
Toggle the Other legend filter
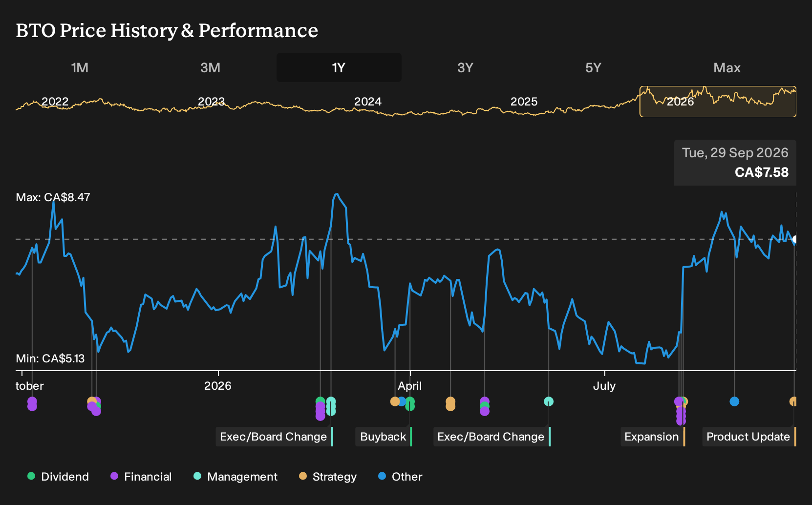point(400,477)
